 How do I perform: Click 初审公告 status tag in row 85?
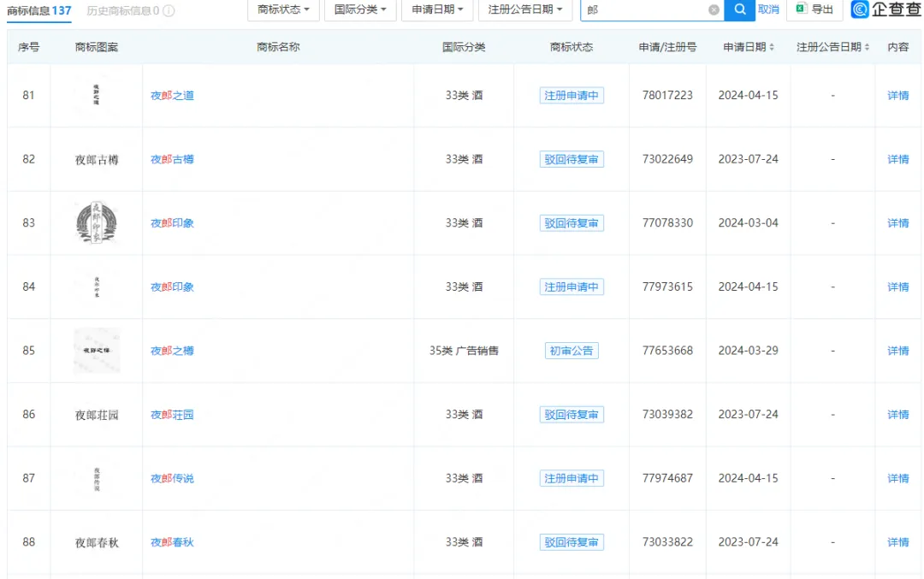(571, 351)
